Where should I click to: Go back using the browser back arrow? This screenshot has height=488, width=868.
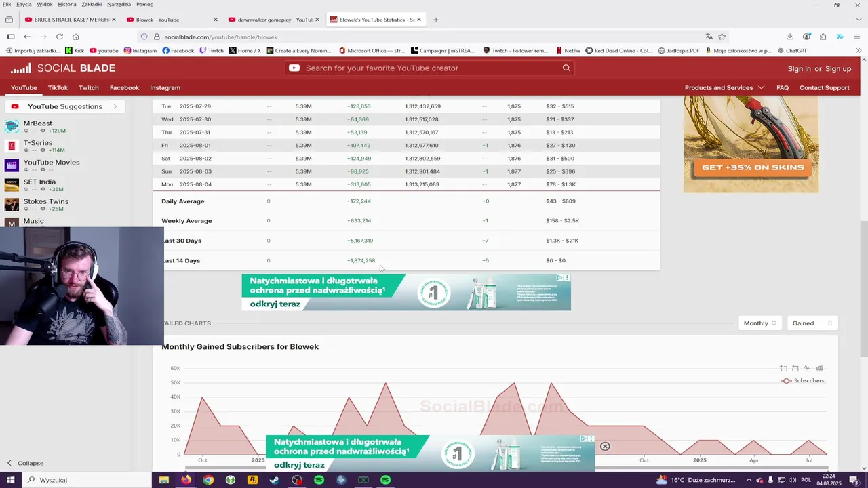coord(27,37)
